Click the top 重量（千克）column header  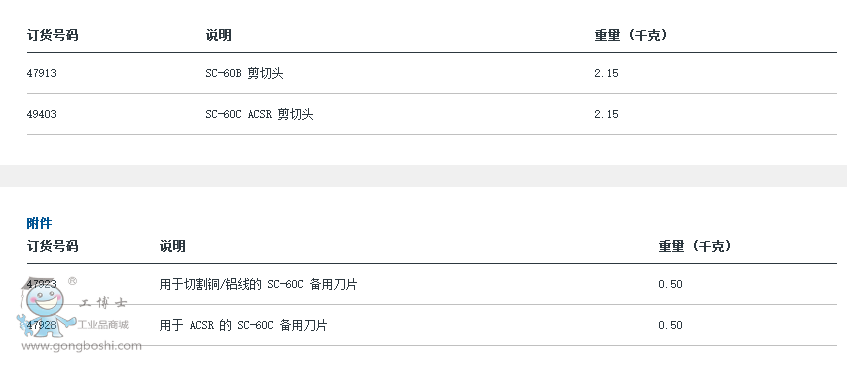coord(631,36)
